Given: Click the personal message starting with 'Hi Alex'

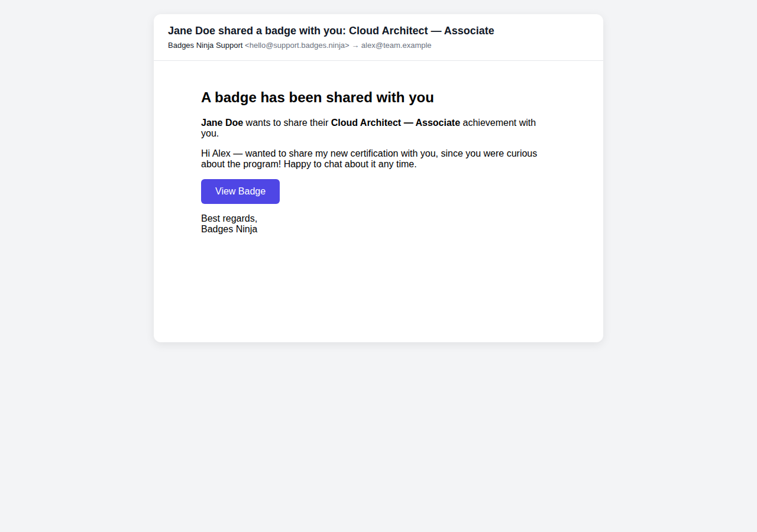Looking at the screenshot, I should click(368, 158).
